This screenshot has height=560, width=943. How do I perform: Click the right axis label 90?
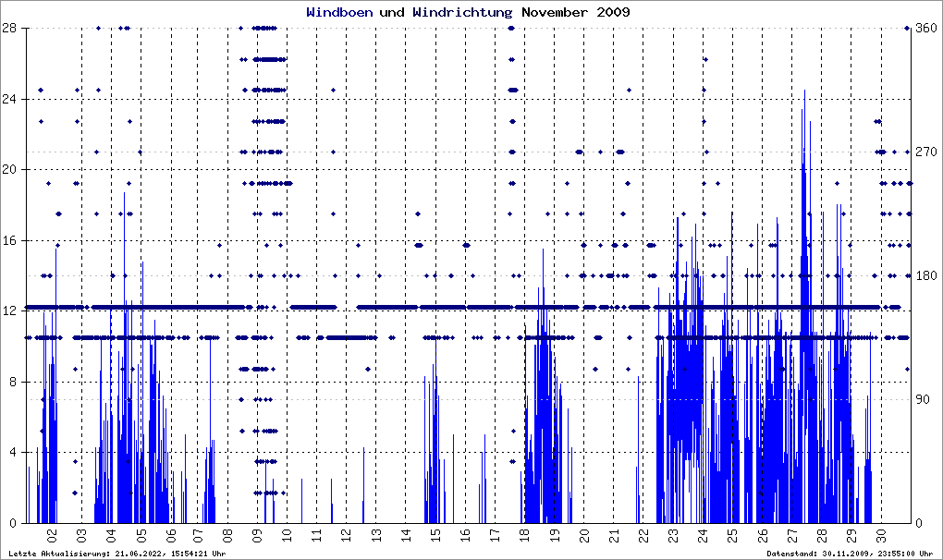pos(924,399)
